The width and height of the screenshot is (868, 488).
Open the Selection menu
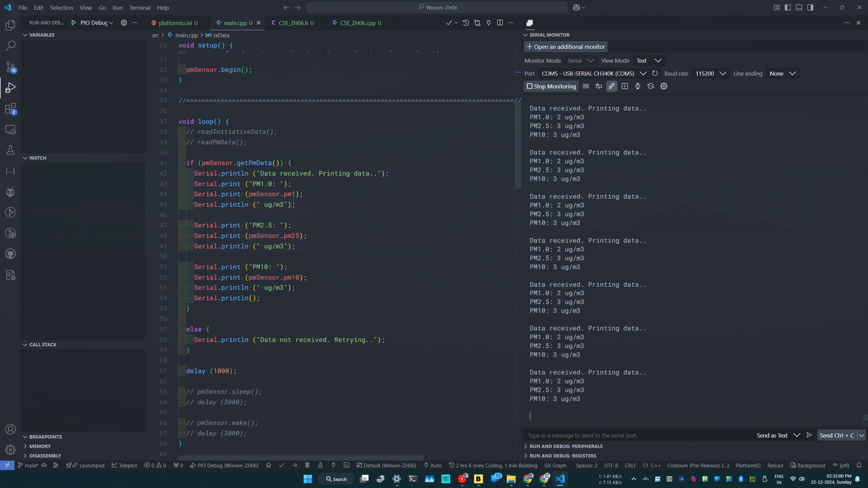click(61, 7)
